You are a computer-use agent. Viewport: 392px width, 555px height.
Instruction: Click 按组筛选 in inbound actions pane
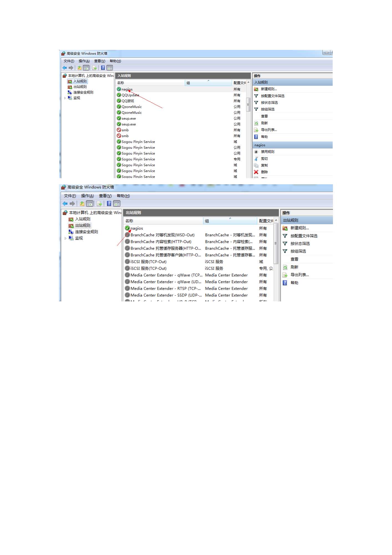click(268, 109)
